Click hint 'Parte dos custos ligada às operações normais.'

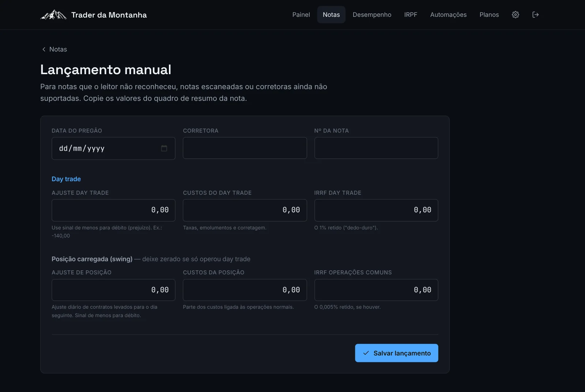[x=238, y=307]
